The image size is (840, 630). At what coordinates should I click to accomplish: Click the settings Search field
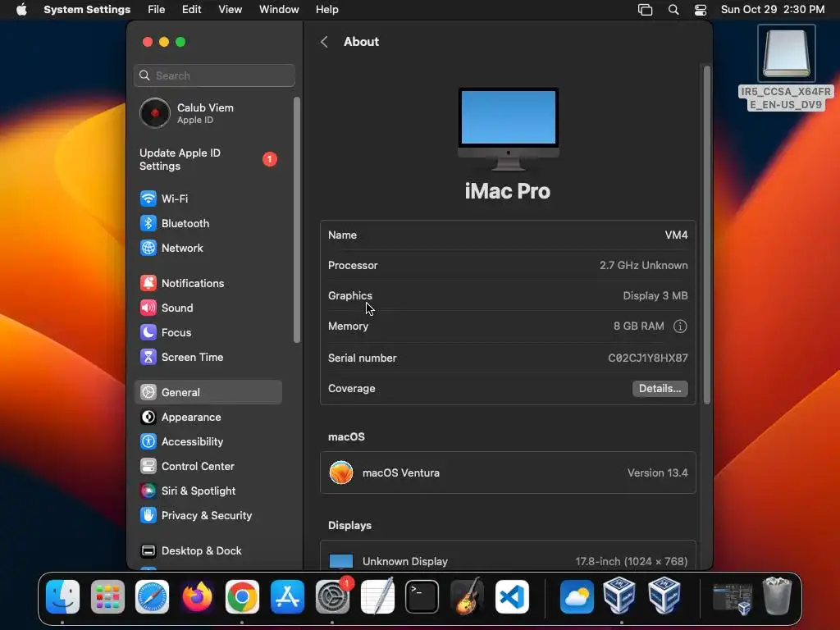tap(214, 75)
